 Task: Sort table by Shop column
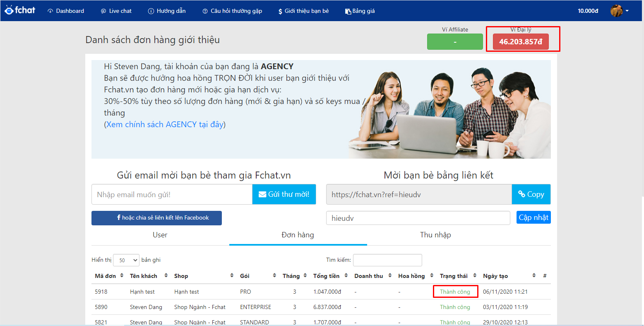coord(204,276)
